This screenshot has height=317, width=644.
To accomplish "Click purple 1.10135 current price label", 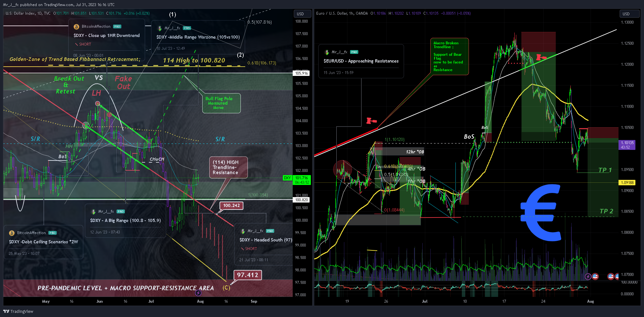I will pyautogui.click(x=627, y=145).
